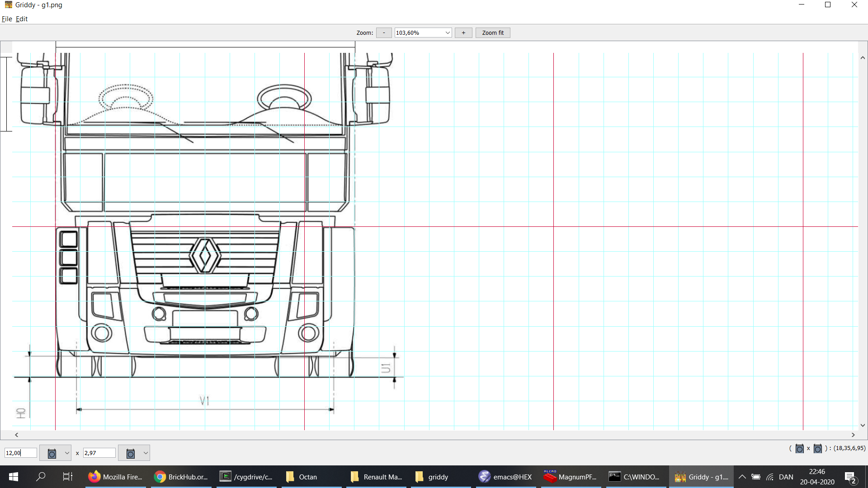Click the zoom out minus button
Viewport: 868px width, 488px height.
(384, 33)
